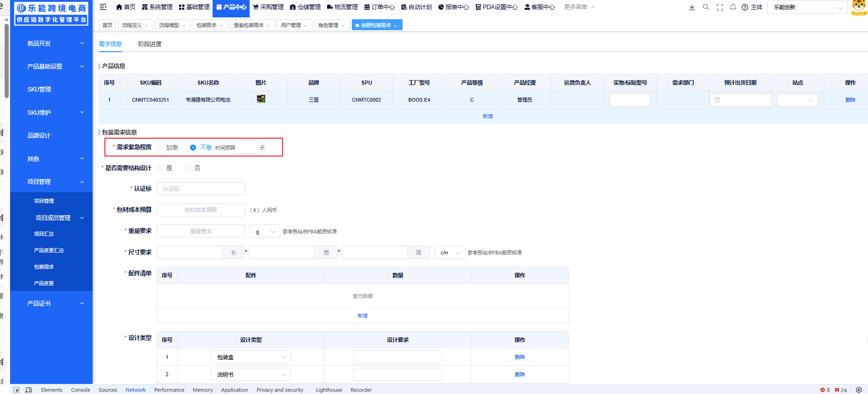Open the DevTools settings gear icon
868x394 pixels.
click(x=859, y=390)
